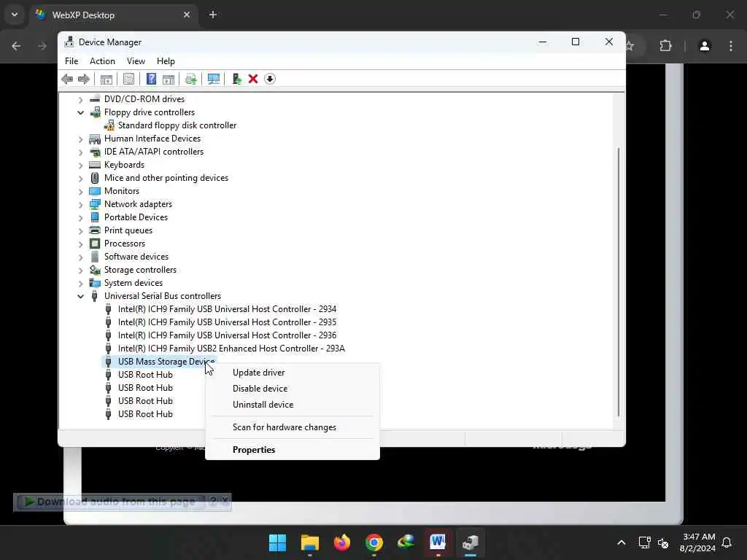This screenshot has height=560, width=747.
Task: Expand the Human Interface Devices node
Action: pyautogui.click(x=80, y=139)
